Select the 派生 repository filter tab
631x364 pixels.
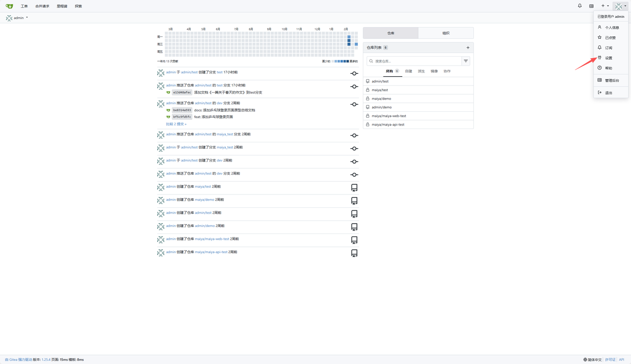tap(421, 71)
